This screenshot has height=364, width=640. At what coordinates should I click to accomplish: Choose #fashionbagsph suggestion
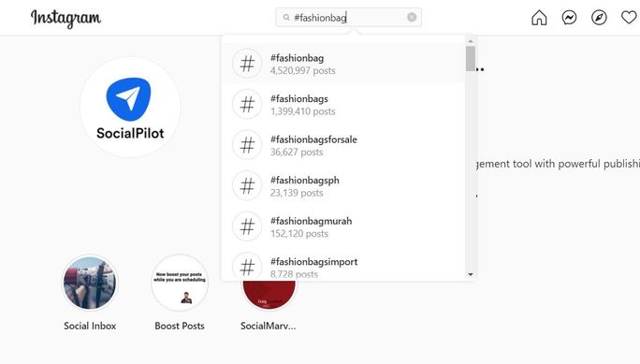(343, 186)
